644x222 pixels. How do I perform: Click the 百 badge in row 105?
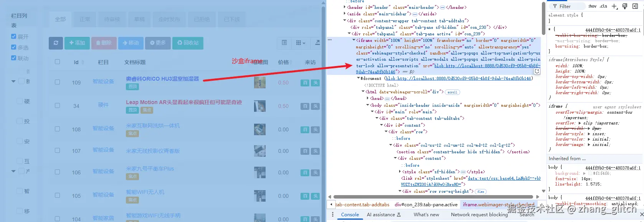(x=305, y=196)
